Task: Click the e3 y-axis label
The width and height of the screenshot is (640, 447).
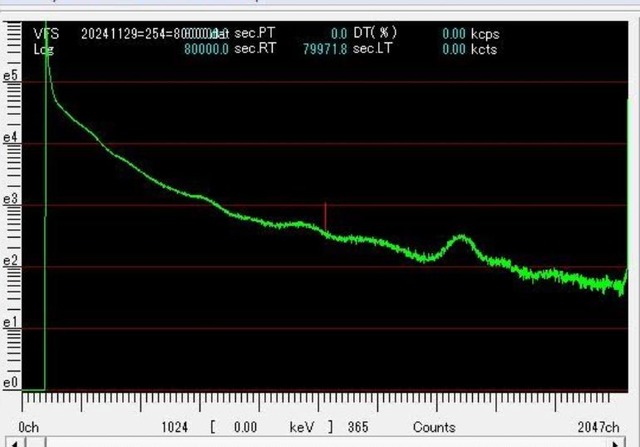Action: point(11,199)
